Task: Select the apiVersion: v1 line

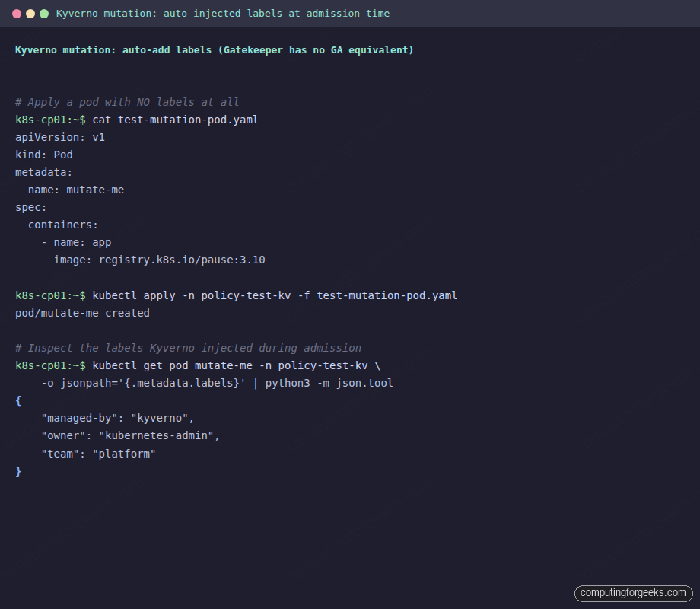Action: pyautogui.click(x=60, y=137)
